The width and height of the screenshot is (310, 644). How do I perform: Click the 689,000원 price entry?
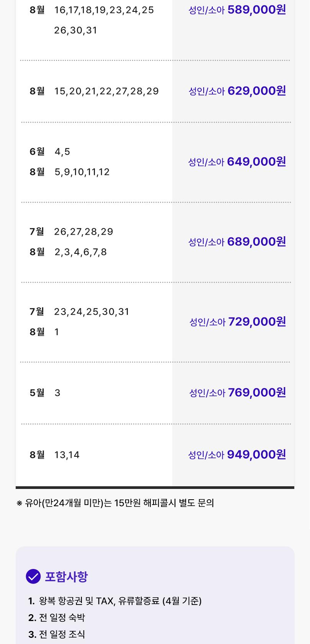pyautogui.click(x=237, y=242)
